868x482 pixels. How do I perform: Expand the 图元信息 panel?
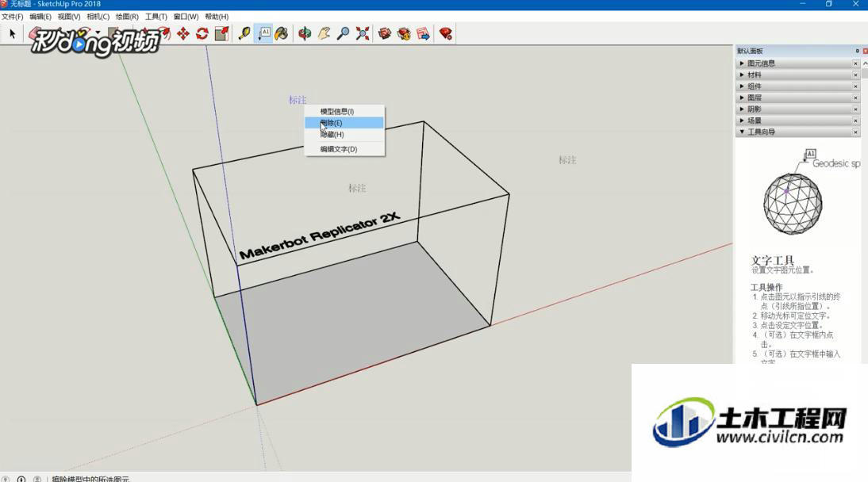pyautogui.click(x=742, y=63)
